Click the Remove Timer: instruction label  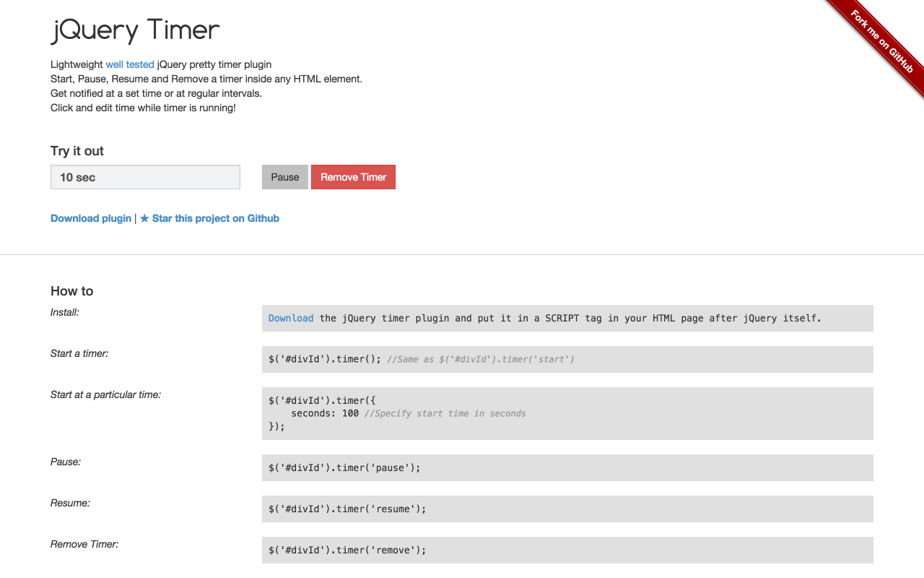(84, 544)
